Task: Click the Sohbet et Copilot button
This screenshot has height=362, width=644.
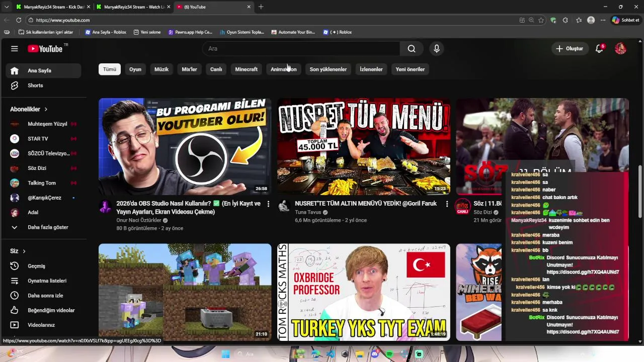Action: (625, 20)
